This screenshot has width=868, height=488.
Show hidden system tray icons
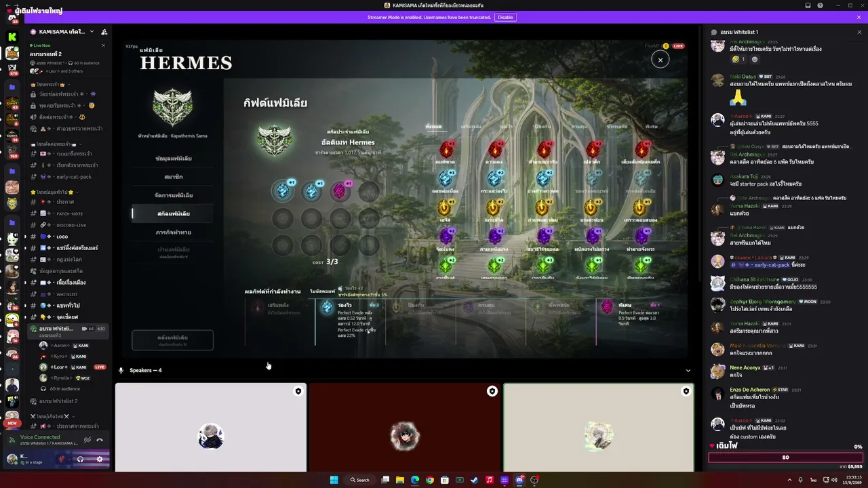coord(789,480)
